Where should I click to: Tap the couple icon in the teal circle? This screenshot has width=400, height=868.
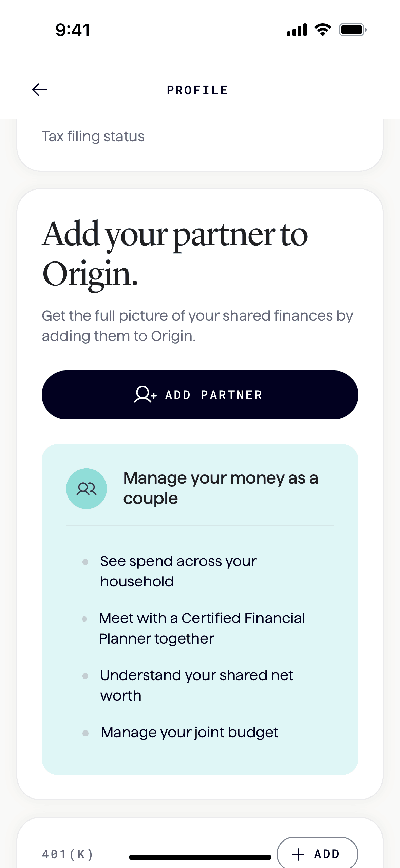(x=87, y=489)
